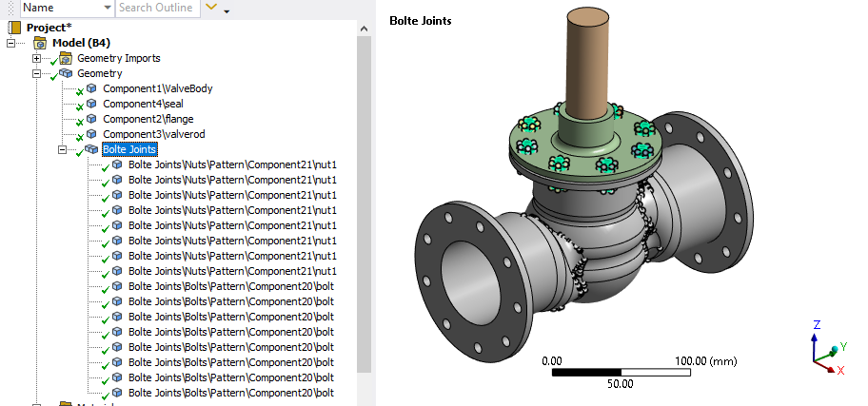Click in the Search Outline field
Image resolution: width=868 pixels, height=406 pixels.
point(158,8)
